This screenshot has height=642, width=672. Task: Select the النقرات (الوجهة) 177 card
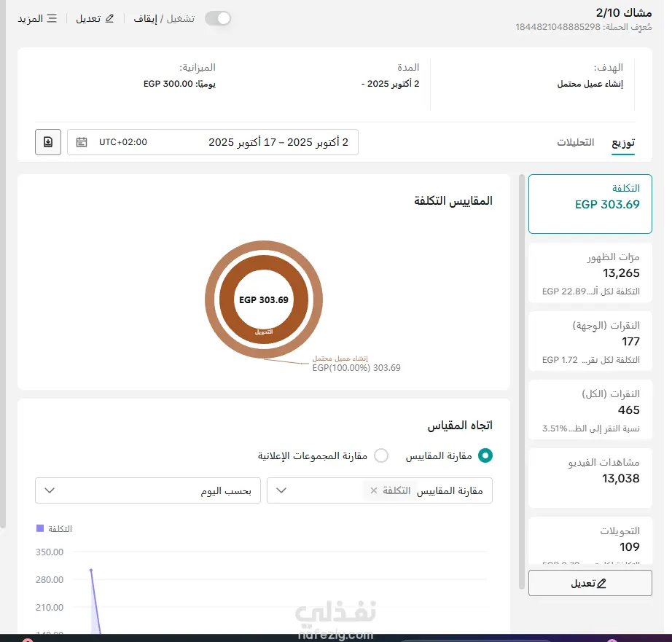(x=590, y=341)
